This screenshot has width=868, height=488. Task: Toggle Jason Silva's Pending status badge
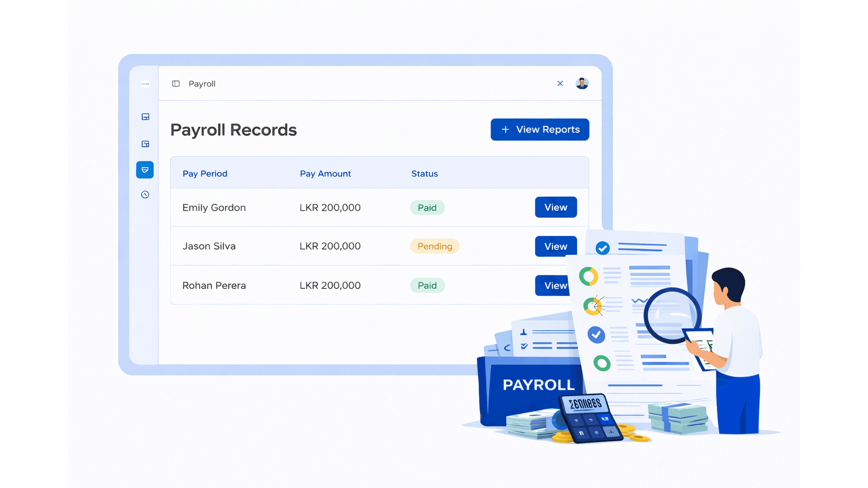(x=435, y=246)
